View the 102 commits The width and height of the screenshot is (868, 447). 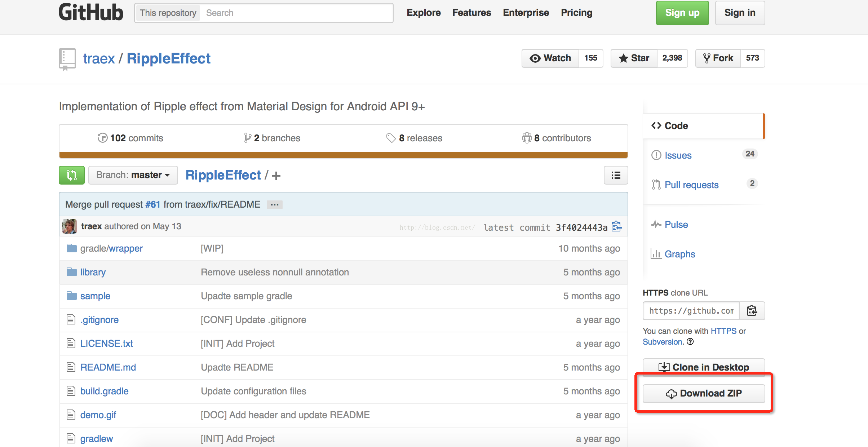tap(130, 138)
